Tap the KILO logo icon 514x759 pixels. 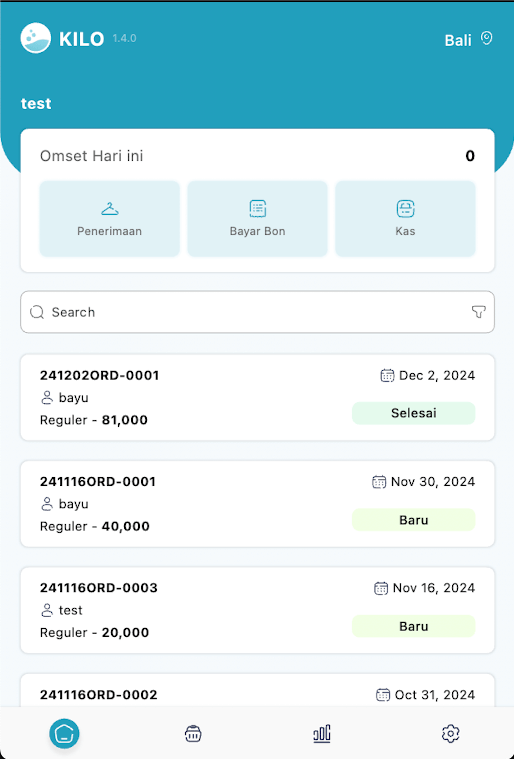tap(35, 38)
